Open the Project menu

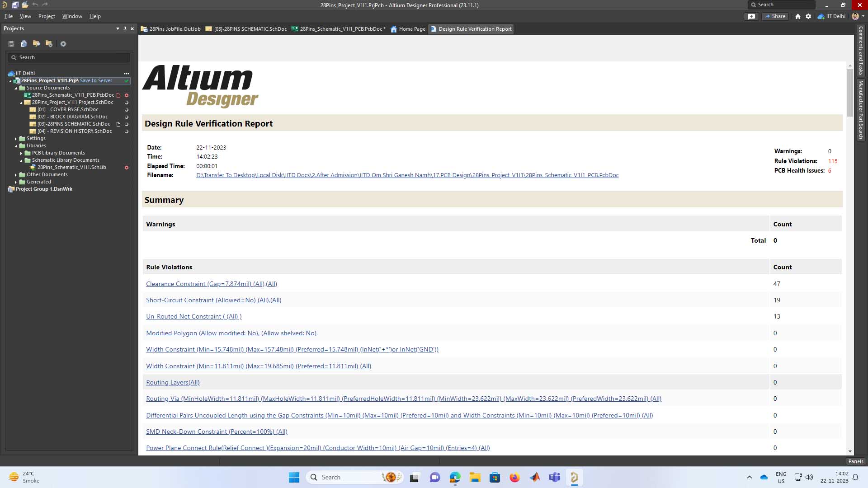click(x=47, y=16)
